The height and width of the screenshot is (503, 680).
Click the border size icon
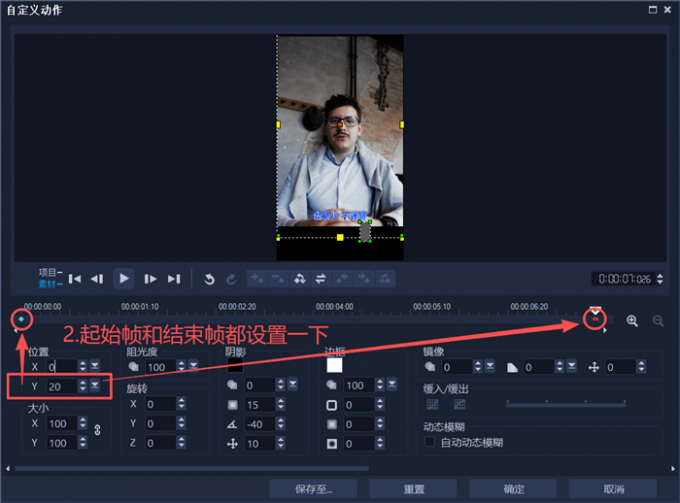[331, 405]
